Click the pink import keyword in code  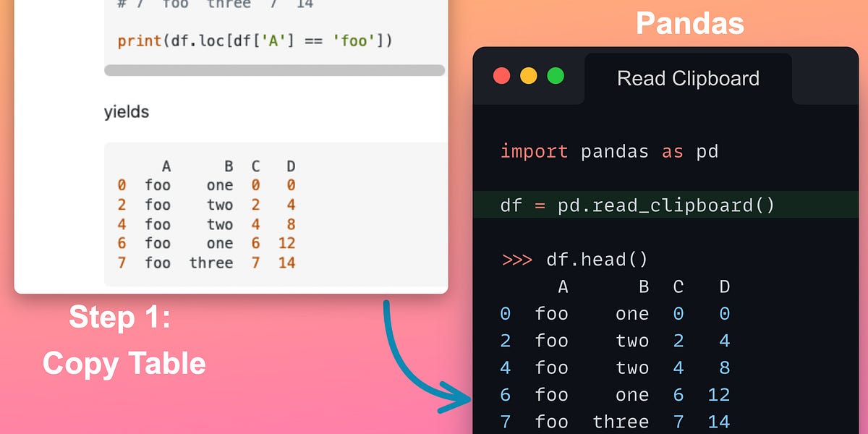pos(534,151)
